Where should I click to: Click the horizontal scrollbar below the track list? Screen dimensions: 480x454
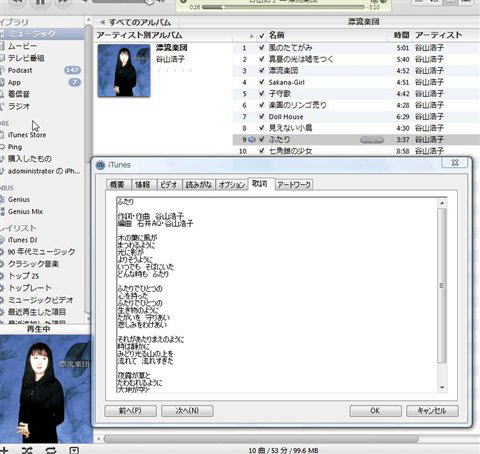click(261, 439)
